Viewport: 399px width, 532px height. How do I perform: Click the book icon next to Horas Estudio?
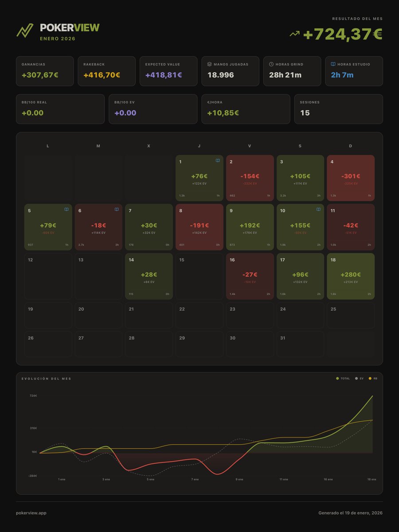pyautogui.click(x=333, y=64)
